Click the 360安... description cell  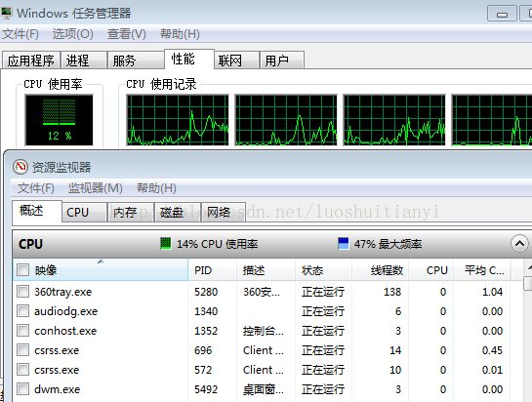tap(262, 292)
